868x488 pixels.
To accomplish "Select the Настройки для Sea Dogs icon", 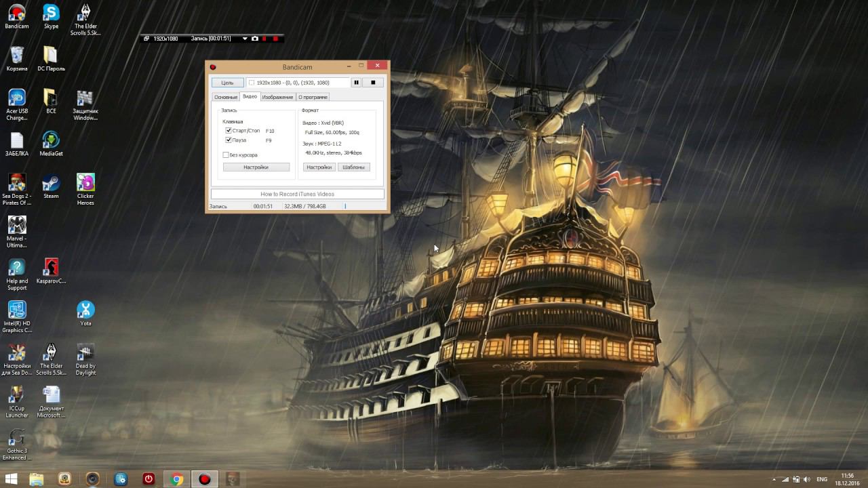I will tap(17, 360).
